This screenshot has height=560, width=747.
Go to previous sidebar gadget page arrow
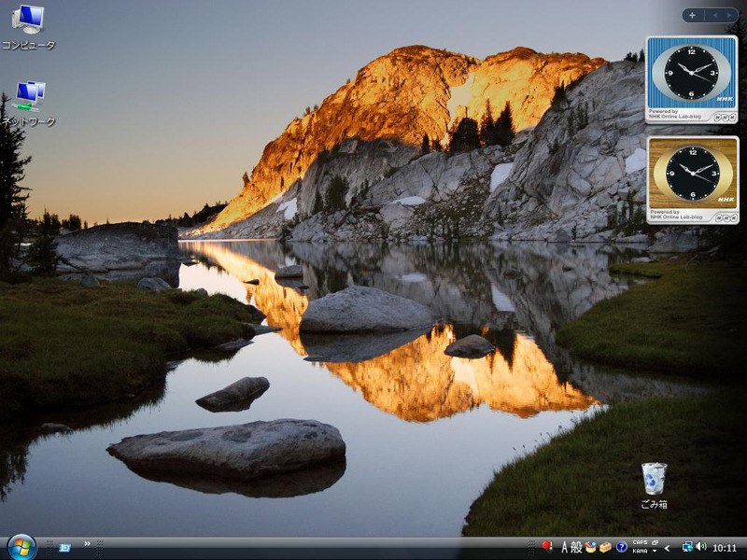pyautogui.click(x=714, y=15)
